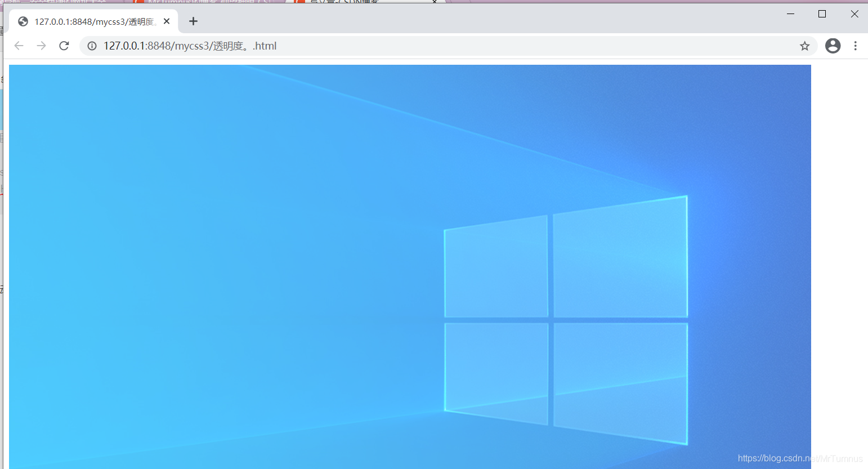Close the 127.0.0.1:8848 tab
The image size is (868, 469).
[x=167, y=21]
